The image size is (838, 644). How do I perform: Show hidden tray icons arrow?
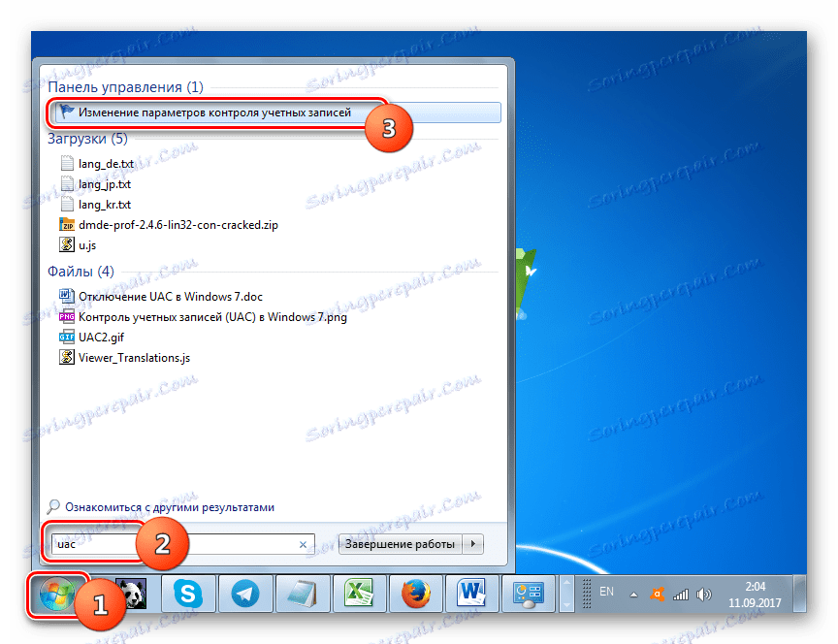click(633, 595)
